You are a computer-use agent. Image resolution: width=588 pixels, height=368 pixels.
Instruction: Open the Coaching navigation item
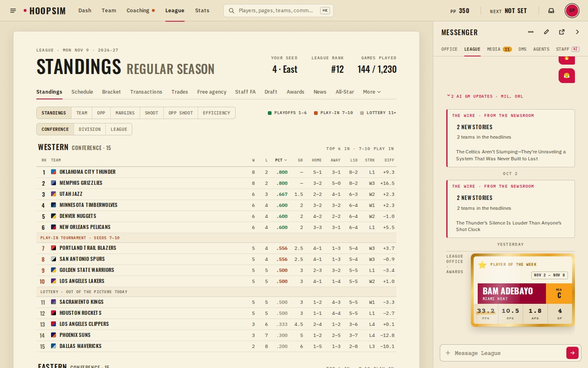click(x=140, y=11)
